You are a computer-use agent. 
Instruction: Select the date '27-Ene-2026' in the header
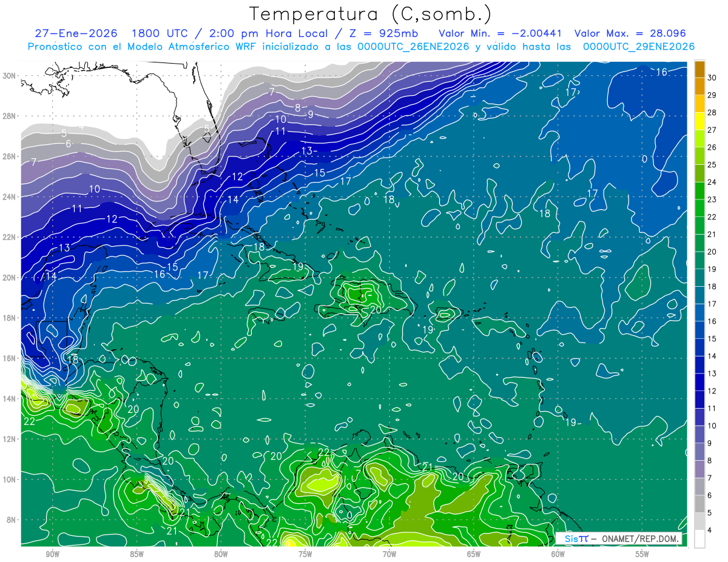(x=76, y=33)
